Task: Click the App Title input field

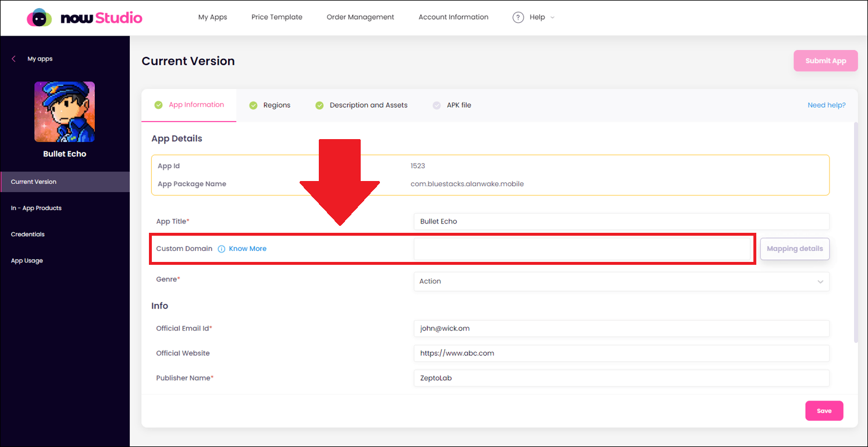Action: [621, 222]
